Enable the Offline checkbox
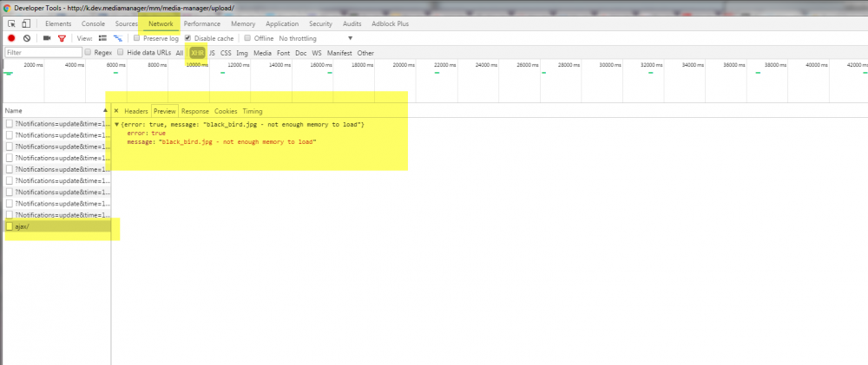 [248, 38]
